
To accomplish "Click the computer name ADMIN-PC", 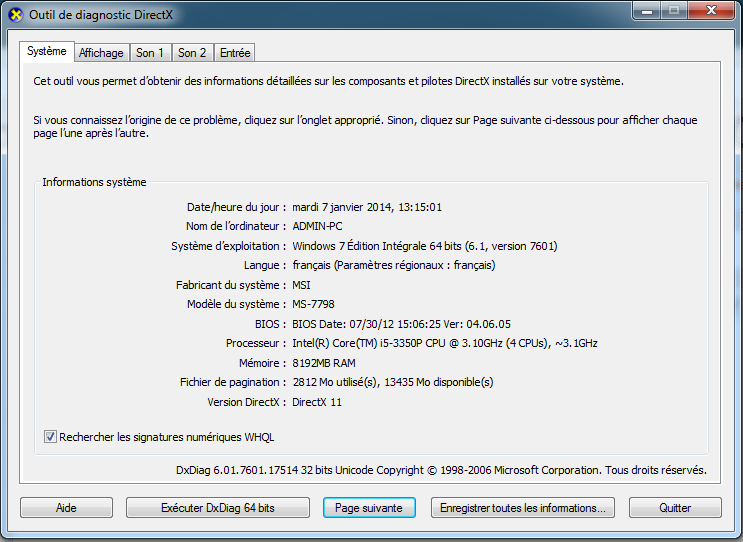I will [317, 226].
